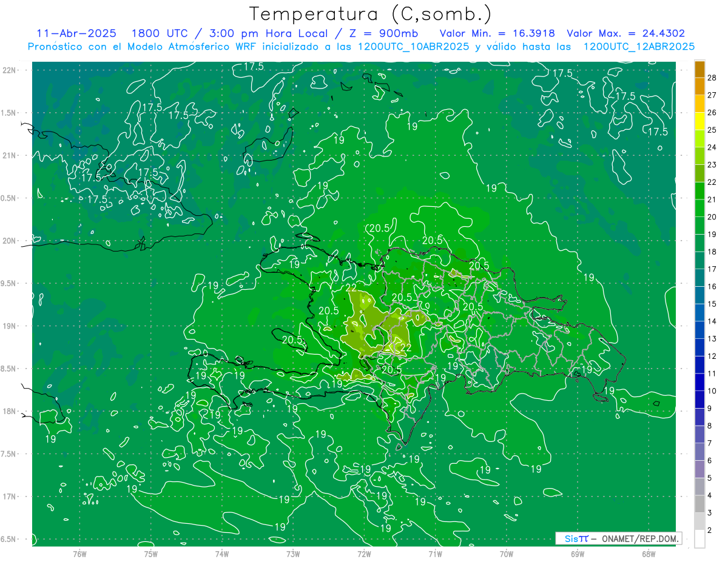This screenshot has height=562, width=728.
Task: Click the longitude axis label '70W'
Action: click(x=507, y=554)
